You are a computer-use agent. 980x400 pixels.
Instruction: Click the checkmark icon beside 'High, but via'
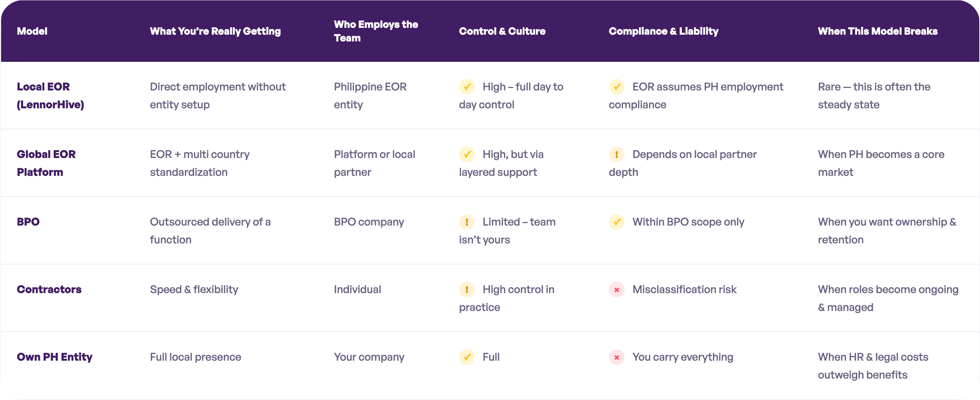click(x=467, y=154)
